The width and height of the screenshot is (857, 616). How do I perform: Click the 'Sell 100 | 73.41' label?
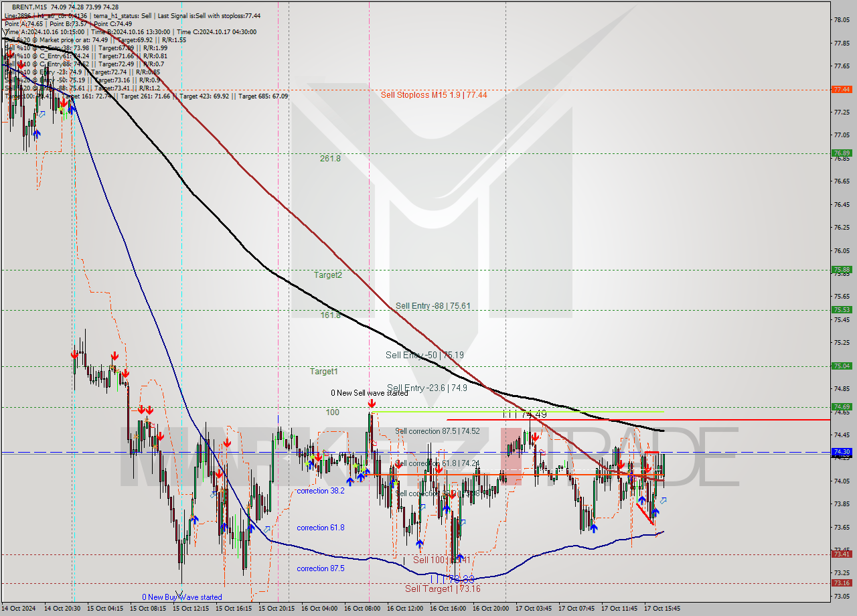click(442, 560)
